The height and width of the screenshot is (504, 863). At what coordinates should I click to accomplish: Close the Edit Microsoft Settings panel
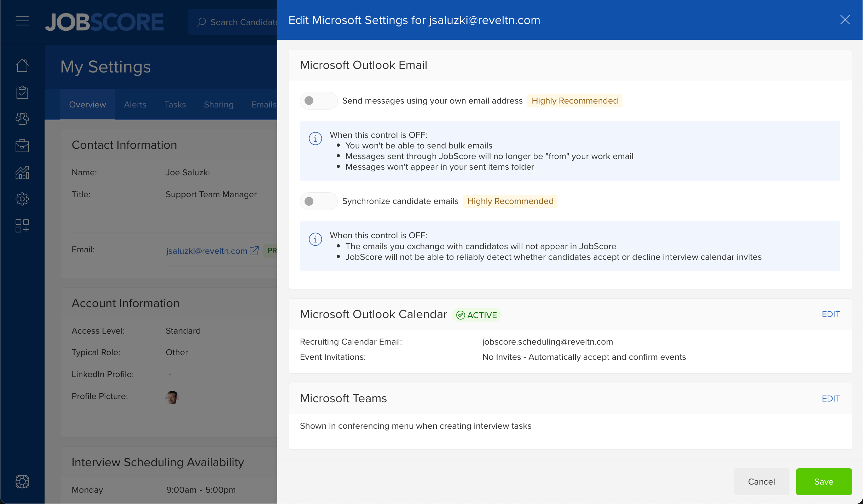click(x=845, y=20)
